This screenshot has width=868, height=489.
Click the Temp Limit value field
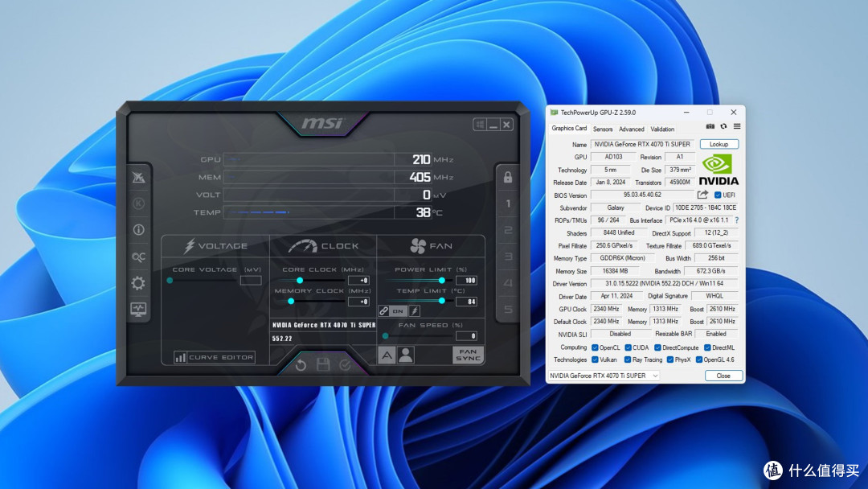click(466, 302)
